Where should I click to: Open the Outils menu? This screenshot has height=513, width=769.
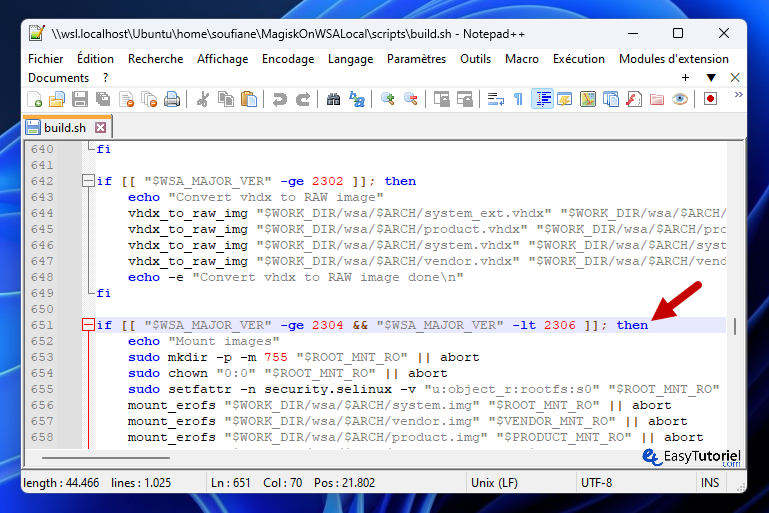[x=475, y=59]
